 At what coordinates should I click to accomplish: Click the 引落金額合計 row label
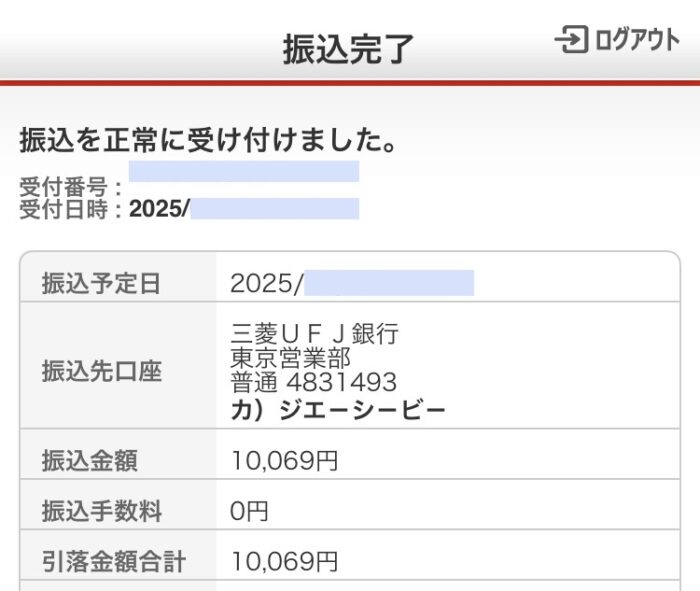tap(113, 562)
